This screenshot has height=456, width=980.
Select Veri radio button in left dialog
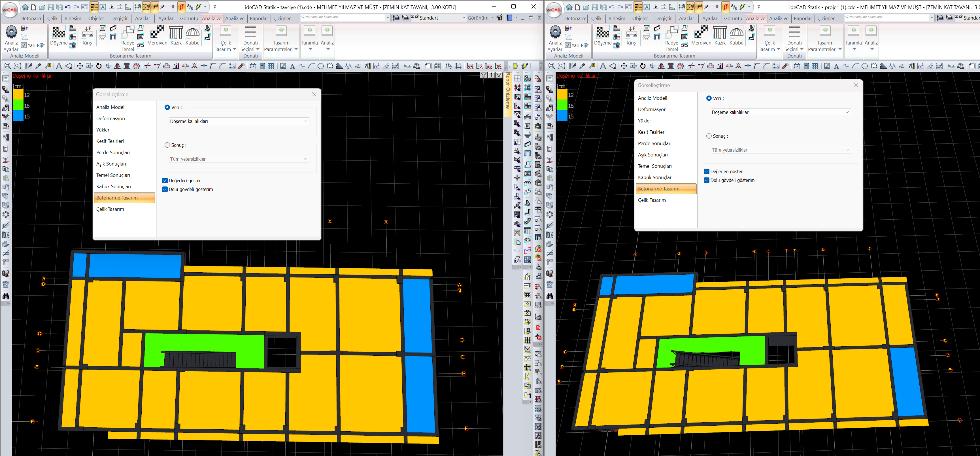(167, 107)
